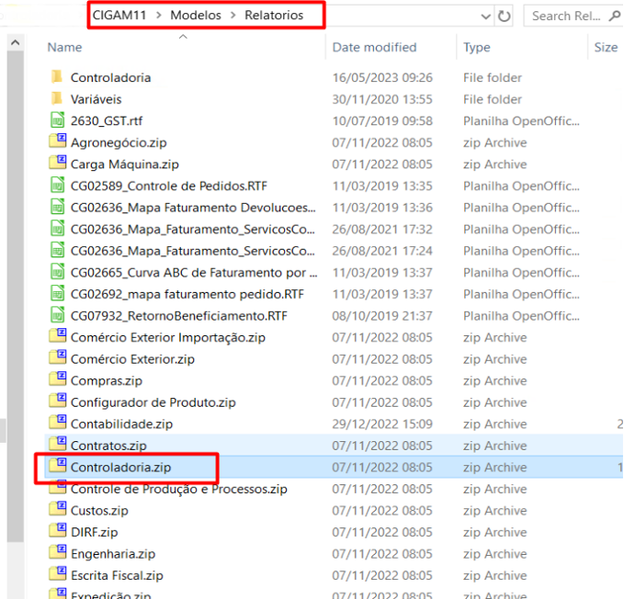This screenshot has height=599, width=624.
Task: Click the Comércio Exterior.zip file name
Action: (x=133, y=359)
